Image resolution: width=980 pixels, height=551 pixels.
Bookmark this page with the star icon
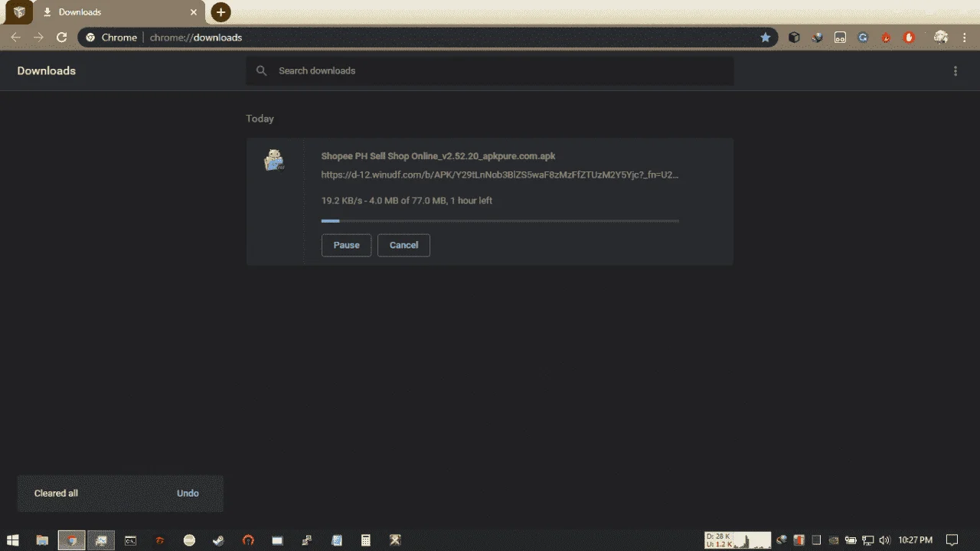click(x=765, y=37)
